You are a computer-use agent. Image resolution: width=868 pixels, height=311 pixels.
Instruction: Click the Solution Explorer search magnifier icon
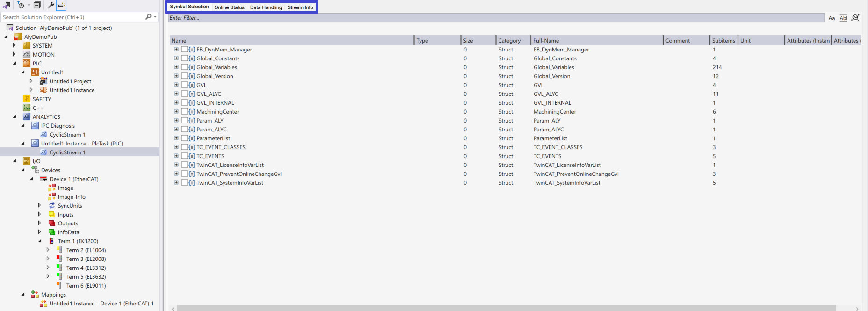[x=148, y=17]
